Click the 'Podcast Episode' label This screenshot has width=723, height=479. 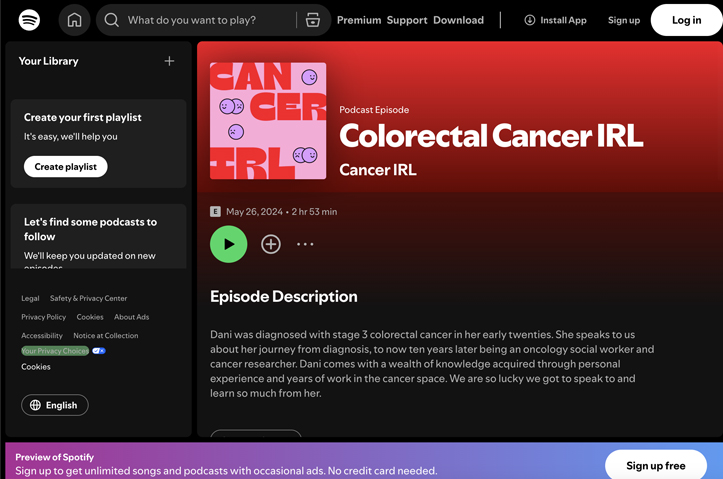pos(374,110)
